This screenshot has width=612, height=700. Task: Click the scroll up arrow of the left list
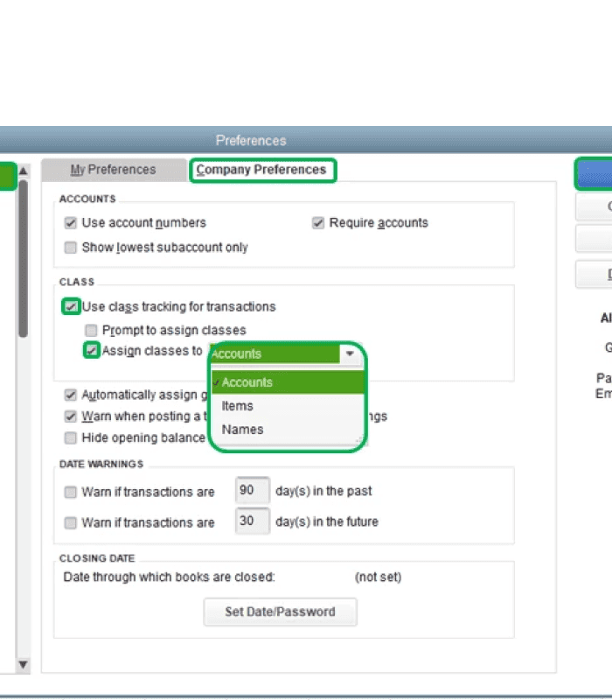(24, 171)
